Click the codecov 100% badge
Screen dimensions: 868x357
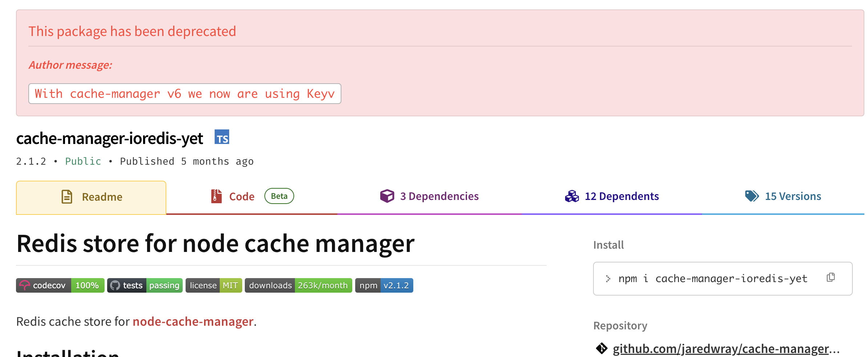tap(60, 285)
